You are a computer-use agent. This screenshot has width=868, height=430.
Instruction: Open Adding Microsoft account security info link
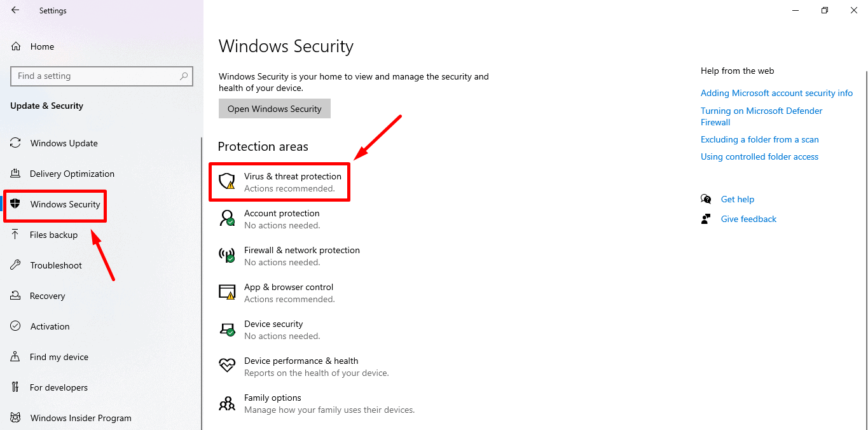776,93
